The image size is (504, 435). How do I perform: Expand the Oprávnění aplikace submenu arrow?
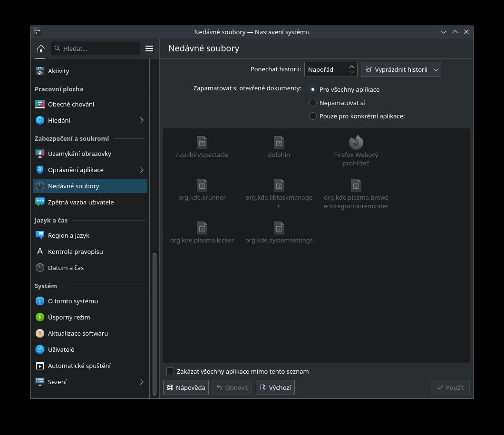(x=141, y=170)
